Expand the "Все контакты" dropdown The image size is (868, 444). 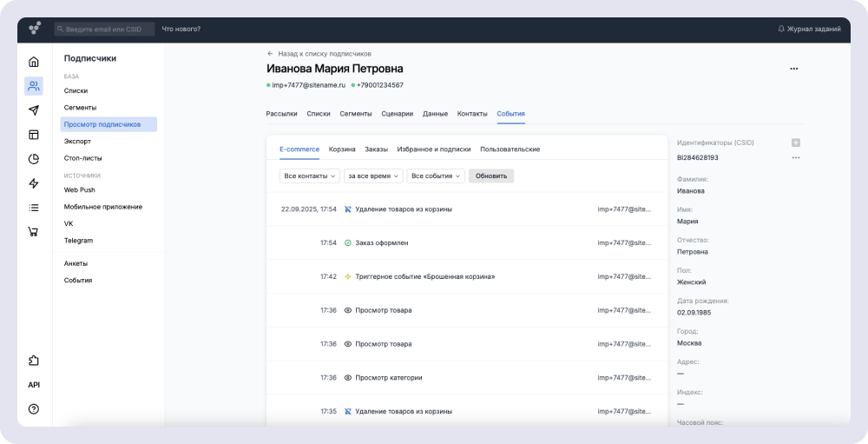click(x=310, y=176)
